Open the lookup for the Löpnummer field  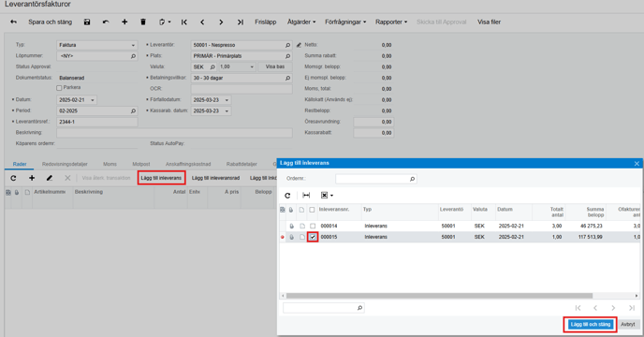tap(134, 56)
